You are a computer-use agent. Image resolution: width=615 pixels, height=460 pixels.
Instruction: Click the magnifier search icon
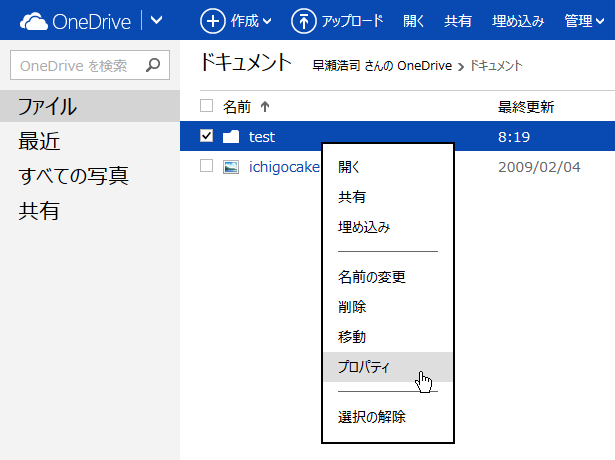[153, 65]
